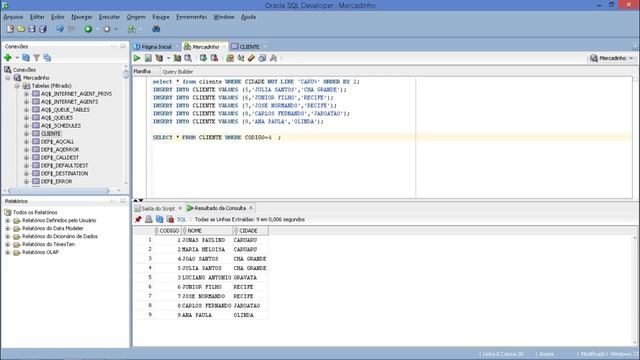Open the dropdown beside new connection plus
The width and height of the screenshot is (640, 360).
[x=17, y=58]
